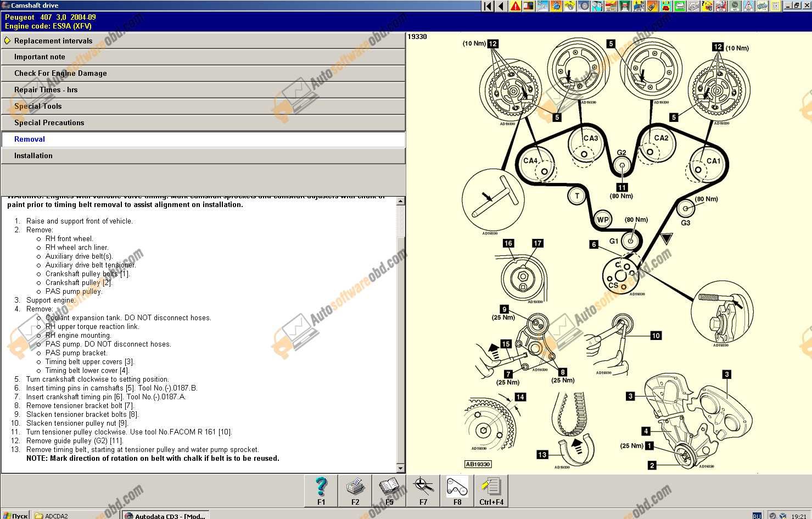The height and width of the screenshot is (519, 812).
Task: Go to first page arrow icon
Action: coord(488,6)
